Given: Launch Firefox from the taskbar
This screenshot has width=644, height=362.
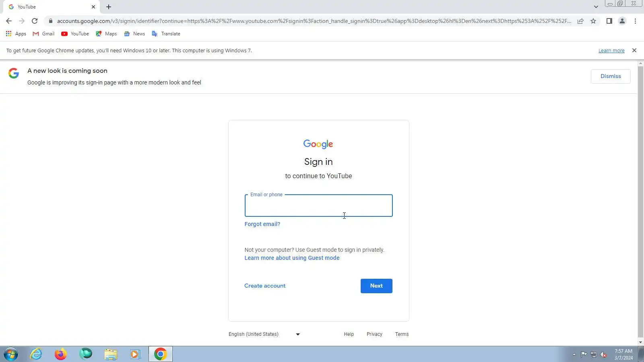Looking at the screenshot, I should [x=61, y=354].
